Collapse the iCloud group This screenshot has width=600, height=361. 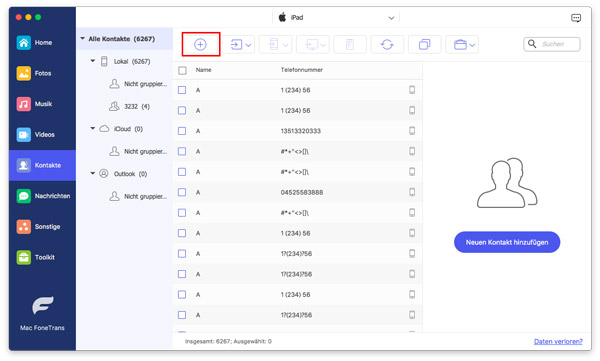[x=92, y=128]
